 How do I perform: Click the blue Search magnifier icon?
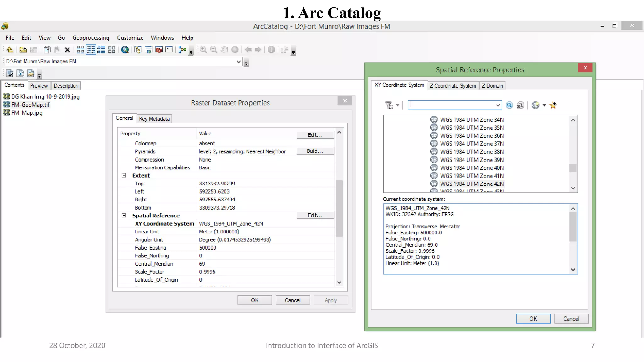(509, 105)
